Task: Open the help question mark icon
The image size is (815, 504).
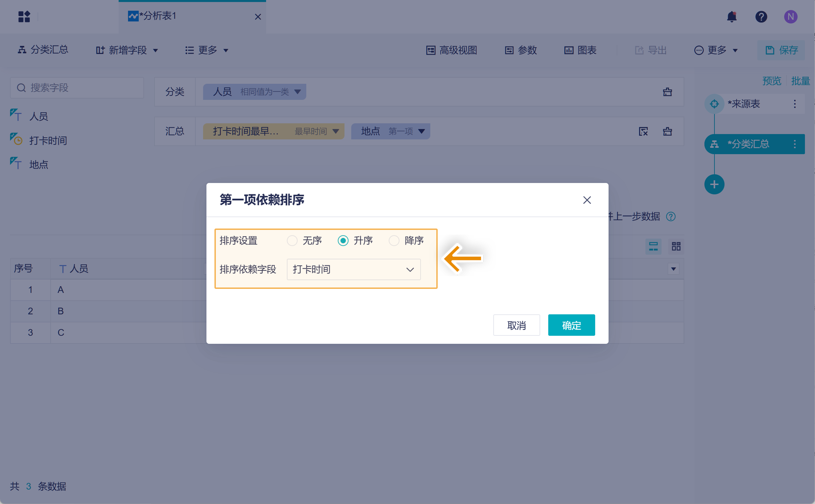Action: coord(761,16)
